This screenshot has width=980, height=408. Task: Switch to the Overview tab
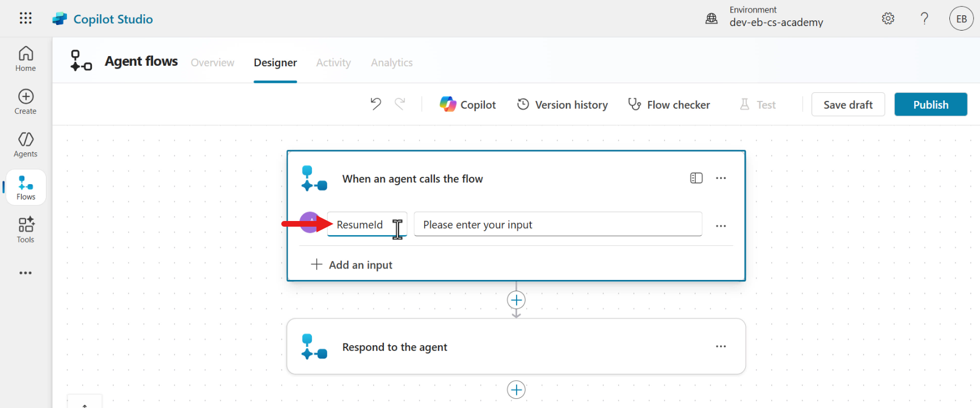[212, 63]
